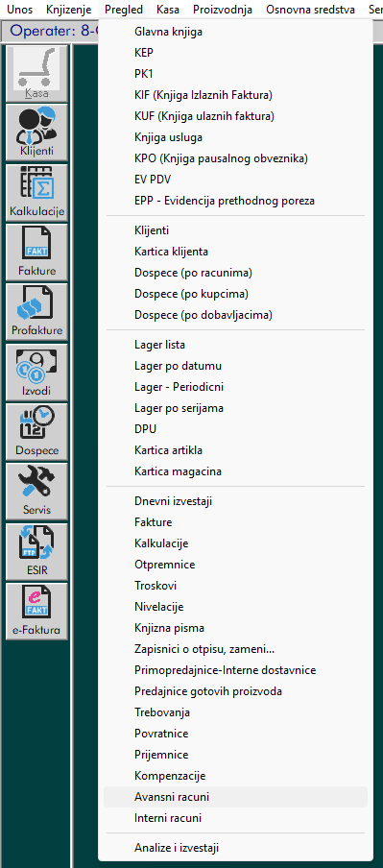383x868 pixels.
Task: Open the Unos menu
Action: [x=19, y=10]
